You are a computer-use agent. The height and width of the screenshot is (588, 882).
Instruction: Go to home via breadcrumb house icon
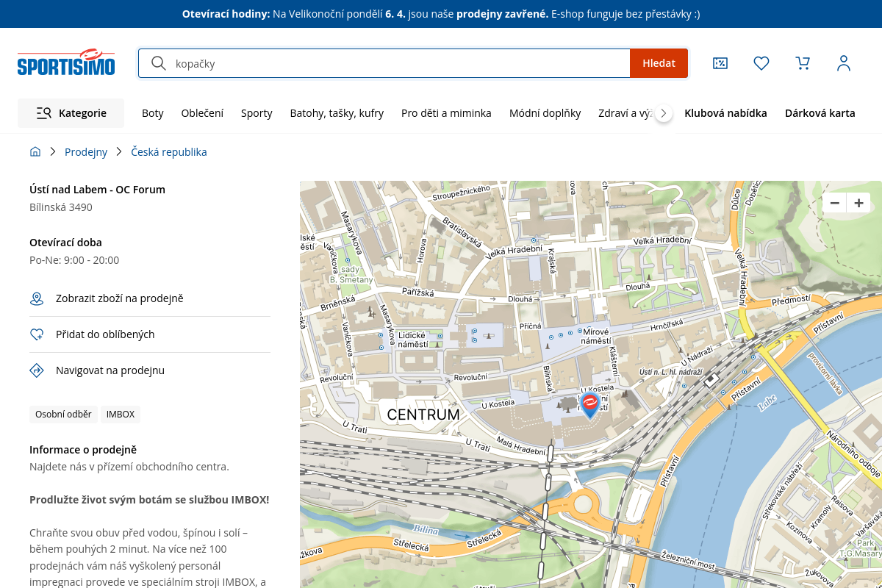[35, 152]
